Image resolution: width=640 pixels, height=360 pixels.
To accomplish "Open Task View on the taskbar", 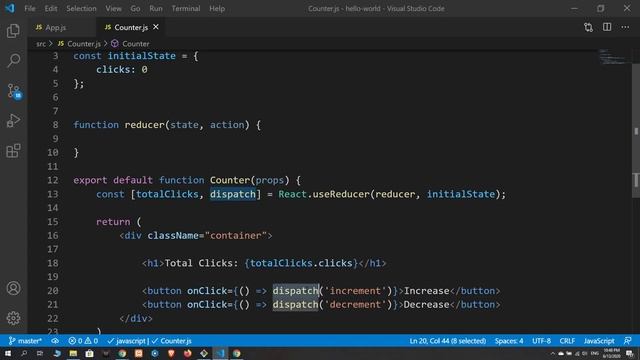I will 40,353.
